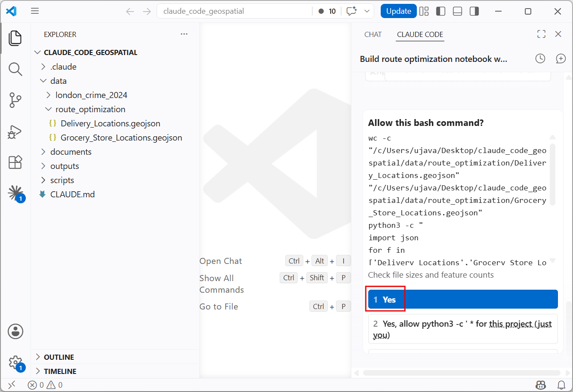Click the 'Check file sizes and feature counts' text
Screen dimensions: 573x392
pyautogui.click(x=431, y=275)
